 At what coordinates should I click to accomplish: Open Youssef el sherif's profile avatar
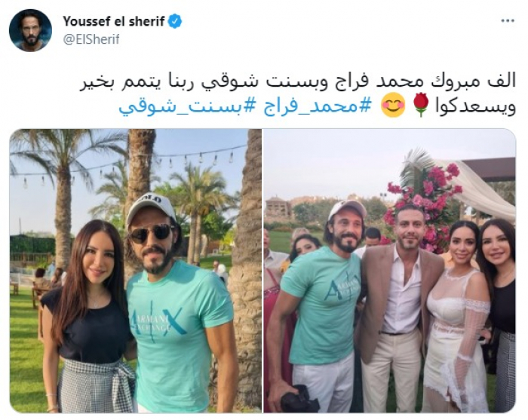click(30, 30)
